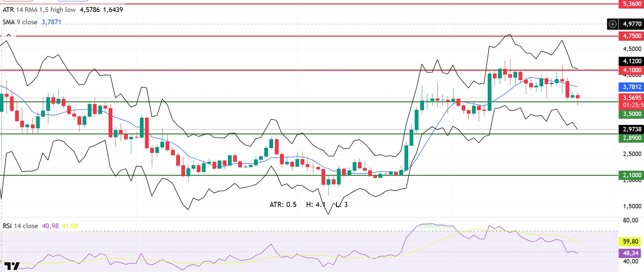Click the 1,5000 price scale label

632,206
